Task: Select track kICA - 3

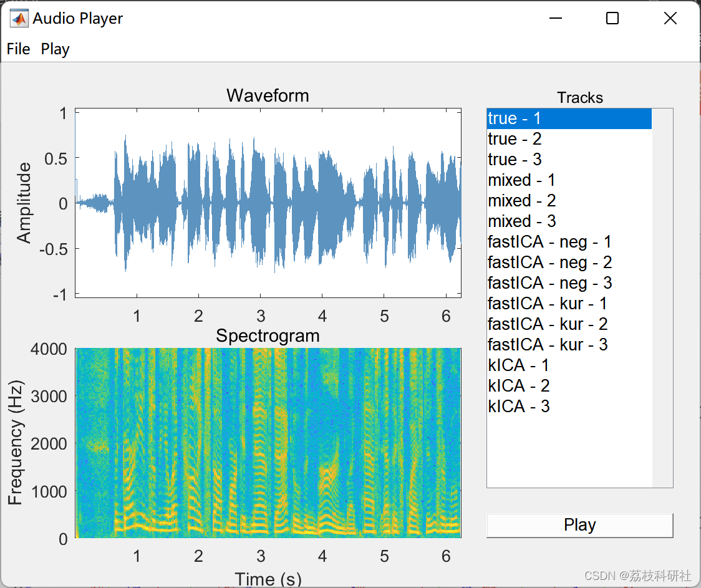Action: pyautogui.click(x=569, y=406)
